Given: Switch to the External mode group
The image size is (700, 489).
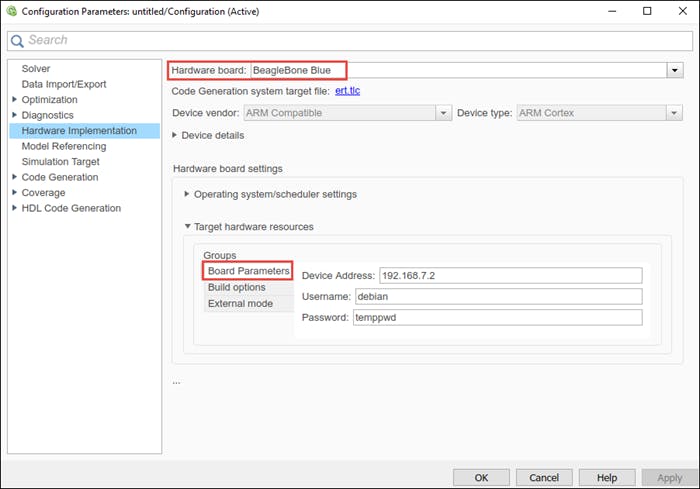Looking at the screenshot, I should (240, 303).
